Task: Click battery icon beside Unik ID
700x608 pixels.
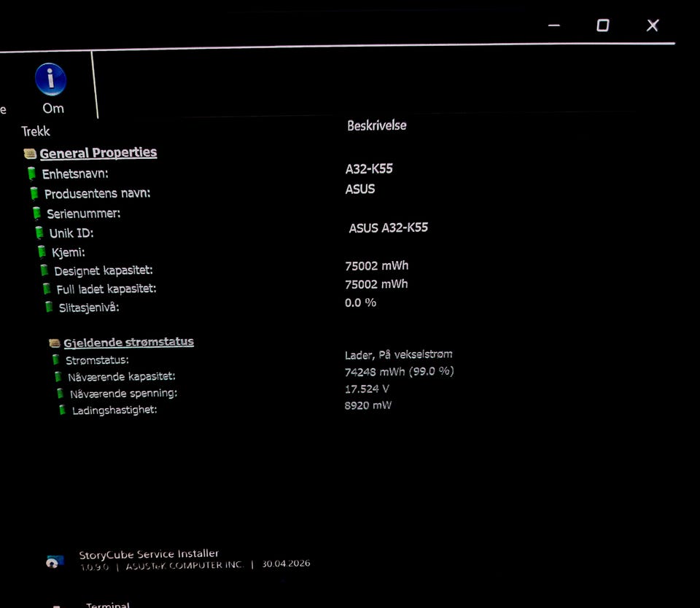Action: pos(39,233)
